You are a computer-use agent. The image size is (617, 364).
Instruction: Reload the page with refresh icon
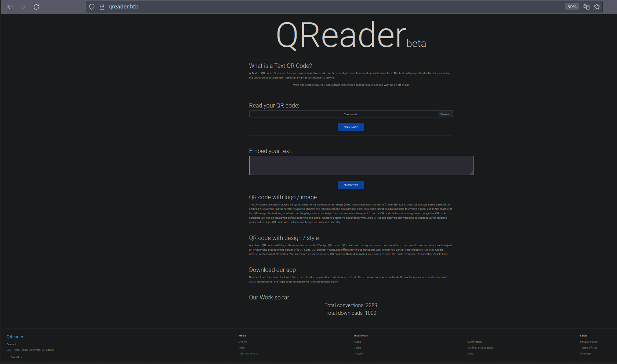36,7
